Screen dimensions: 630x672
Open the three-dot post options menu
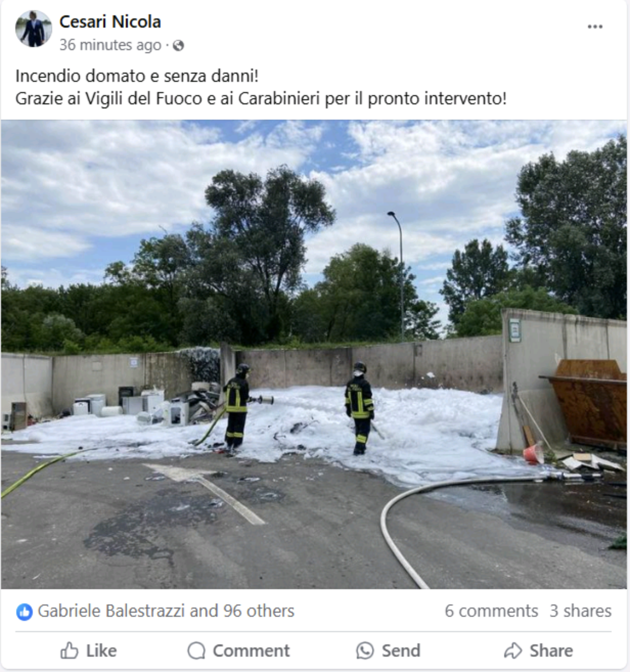(595, 27)
